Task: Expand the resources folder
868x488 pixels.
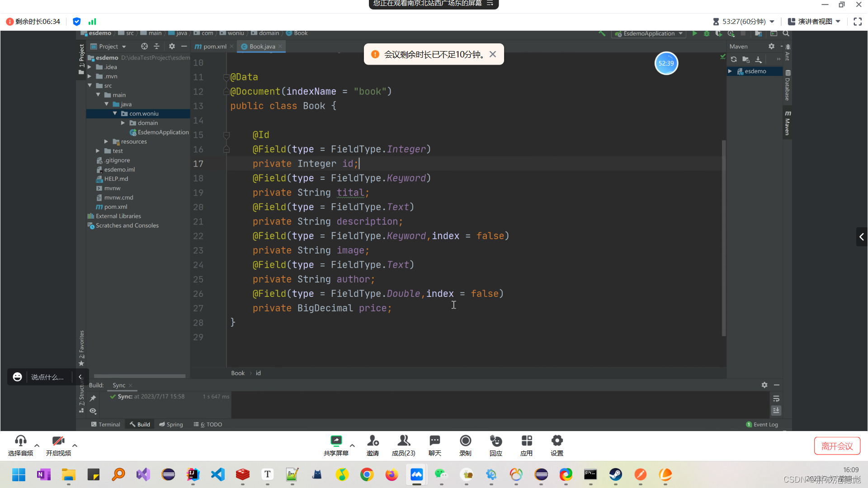Action: (106, 141)
